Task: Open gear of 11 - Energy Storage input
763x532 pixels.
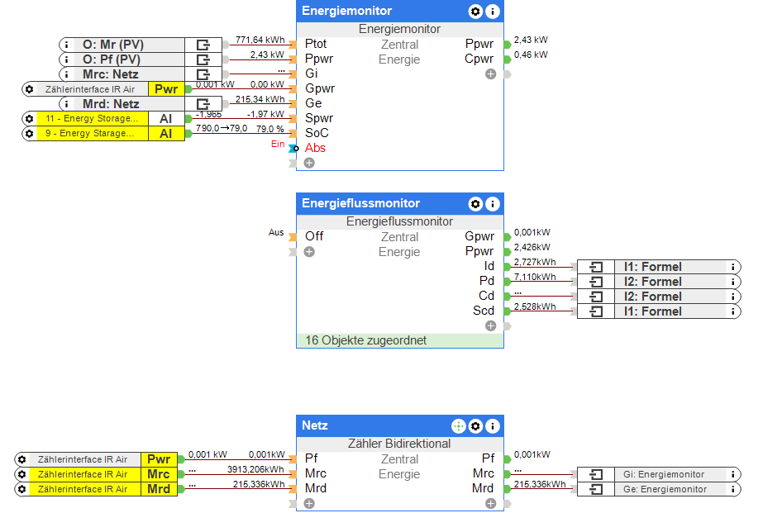Action: 29,119
